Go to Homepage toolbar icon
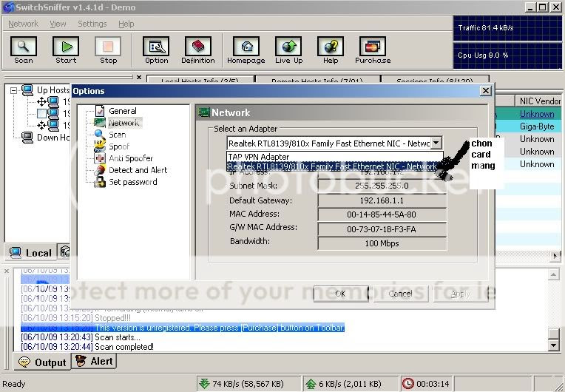This screenshot has height=392, width=565. 246,47
